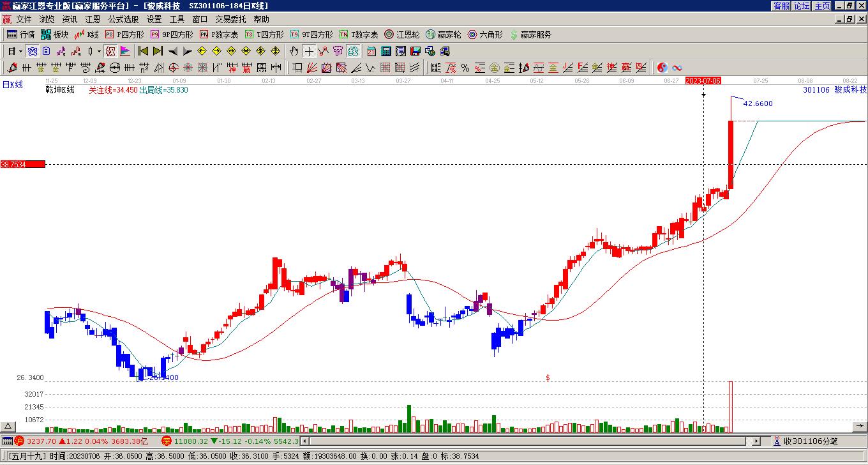Click the right-arrow button right of the volume panel
868x465 pixels.
(860, 427)
